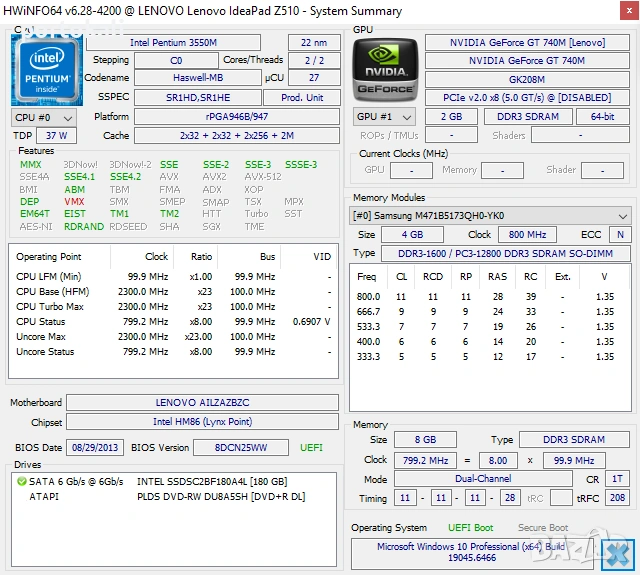The width and height of the screenshot is (640, 575).
Task: Click the green SATA drive status icon
Action: coord(22,481)
